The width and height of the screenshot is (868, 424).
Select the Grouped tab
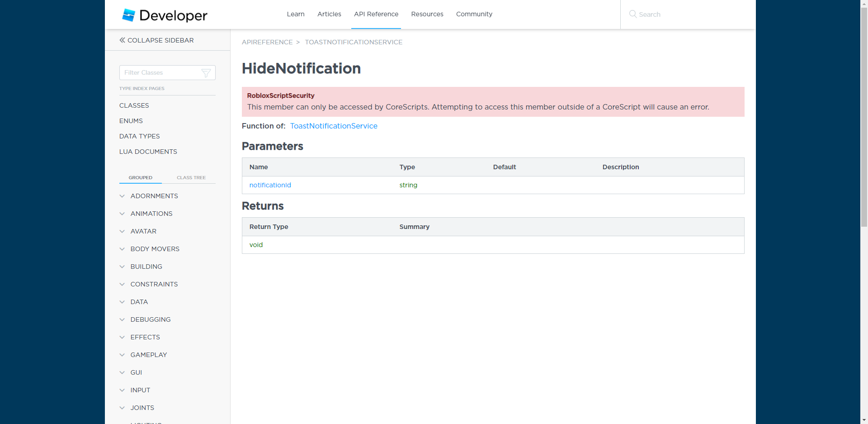[140, 177]
